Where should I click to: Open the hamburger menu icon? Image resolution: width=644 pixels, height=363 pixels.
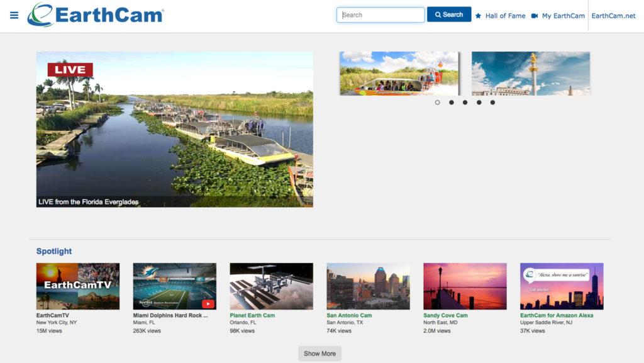[x=14, y=15]
